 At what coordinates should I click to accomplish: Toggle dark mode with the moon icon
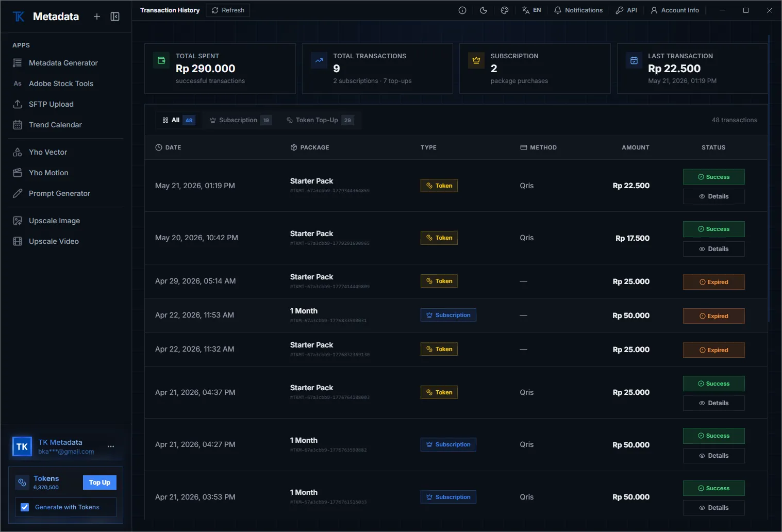coord(484,10)
